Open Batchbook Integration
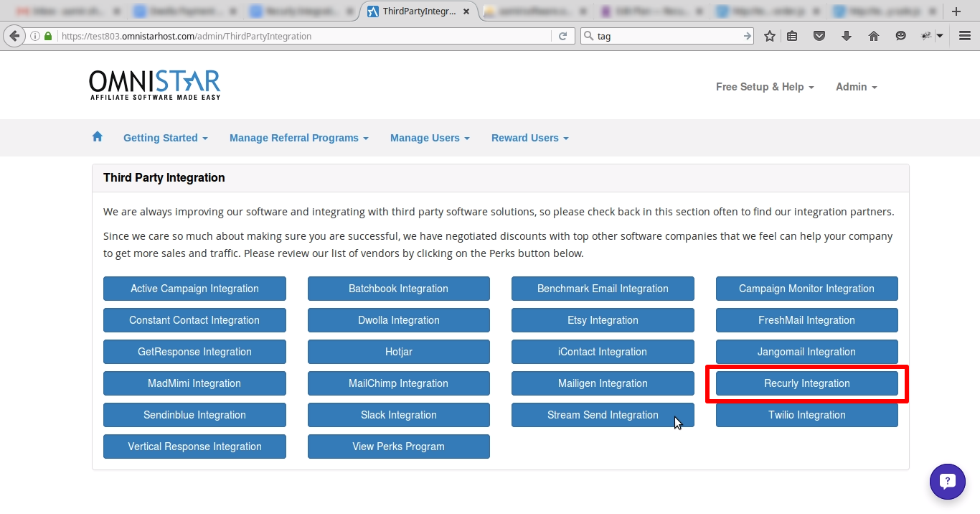980x514 pixels. click(x=399, y=289)
